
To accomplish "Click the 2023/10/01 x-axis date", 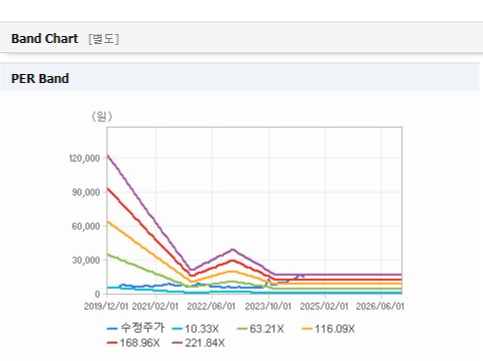I will coord(268,306).
